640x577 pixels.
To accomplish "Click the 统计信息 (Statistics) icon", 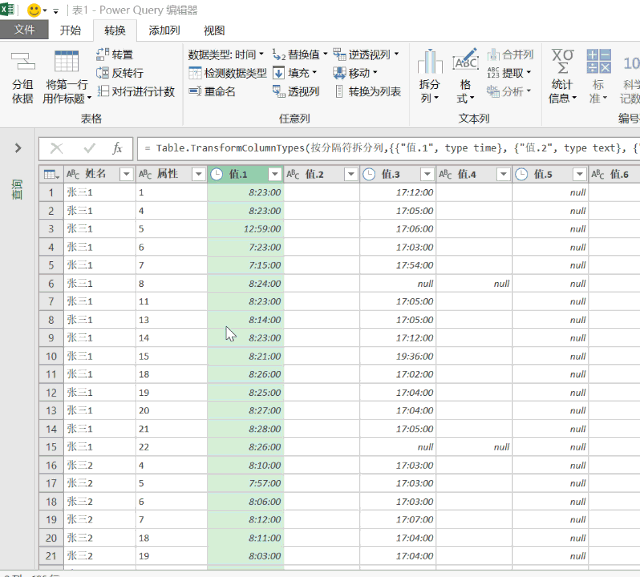I will [562, 61].
